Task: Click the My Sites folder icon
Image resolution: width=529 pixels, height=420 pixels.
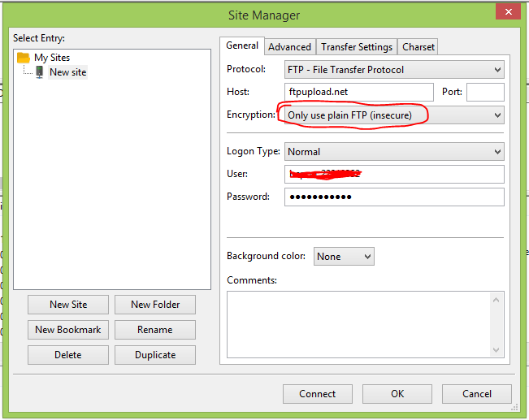Action: 24,58
